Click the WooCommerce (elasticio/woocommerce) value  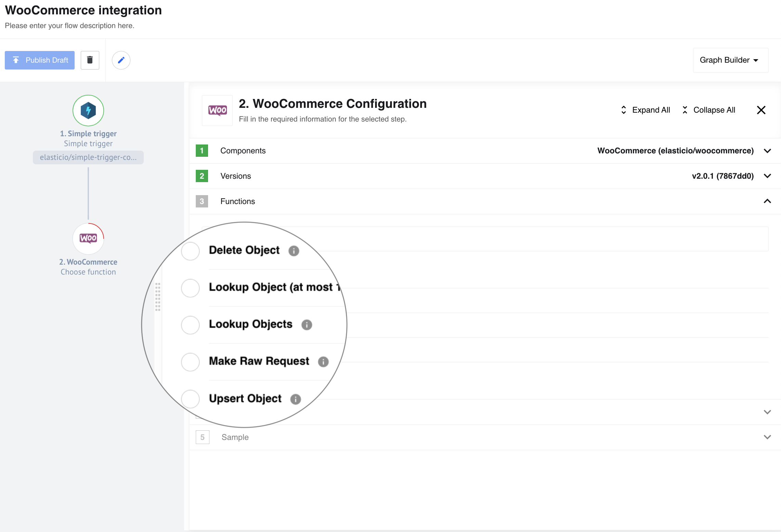676,151
